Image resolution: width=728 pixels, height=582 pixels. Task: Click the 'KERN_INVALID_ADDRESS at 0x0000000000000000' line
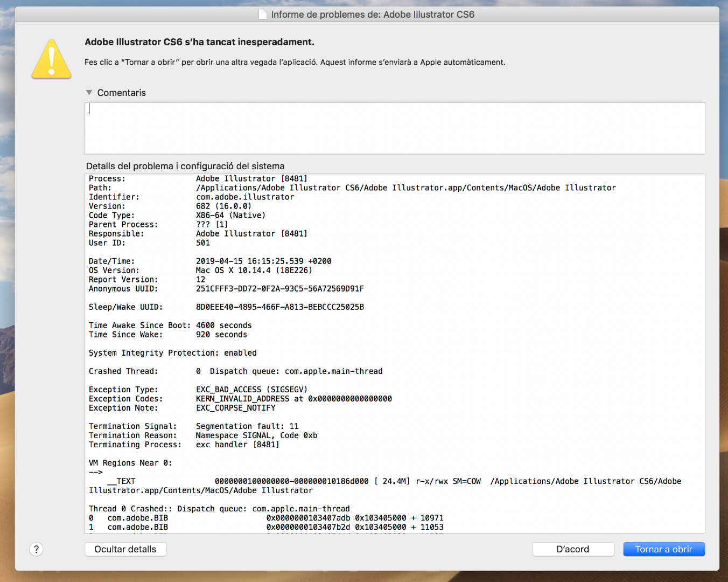(294, 399)
